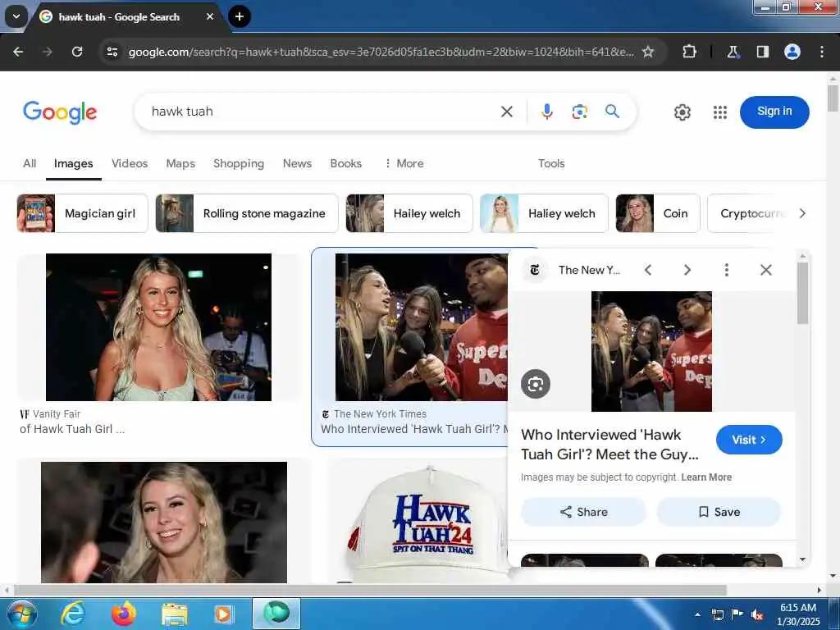Viewport: 840px width, 630px height.
Task: Click the page horizontal scrollbar
Action: [x=370, y=590]
